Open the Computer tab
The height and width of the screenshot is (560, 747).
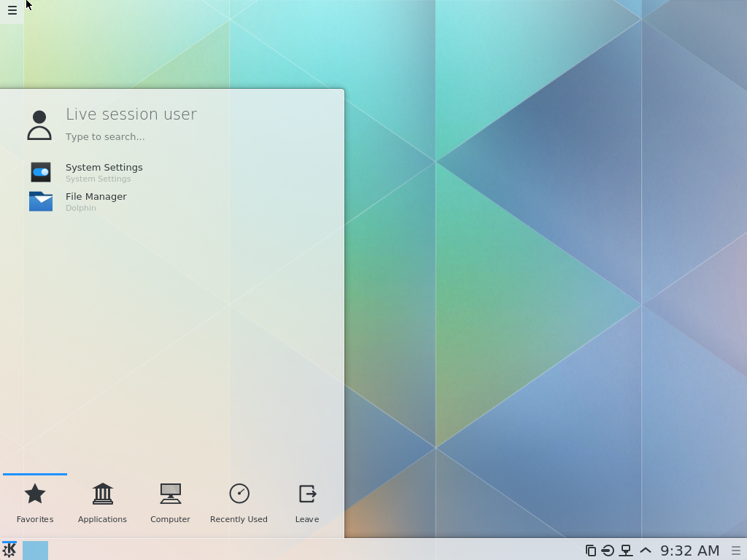click(x=170, y=503)
